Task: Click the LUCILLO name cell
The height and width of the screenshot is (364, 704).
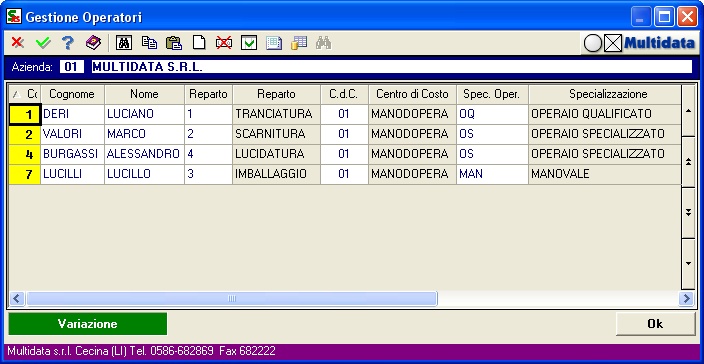Action: tap(145, 174)
